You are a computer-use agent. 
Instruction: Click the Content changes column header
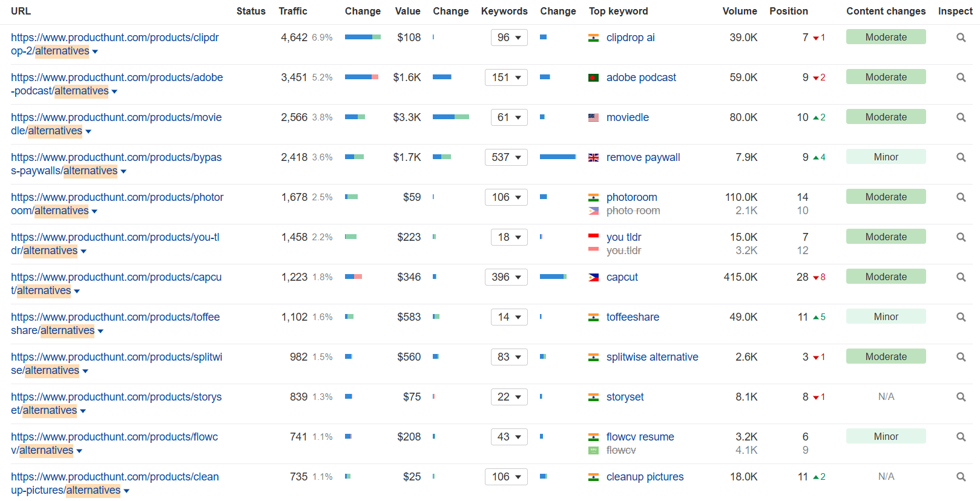point(886,11)
